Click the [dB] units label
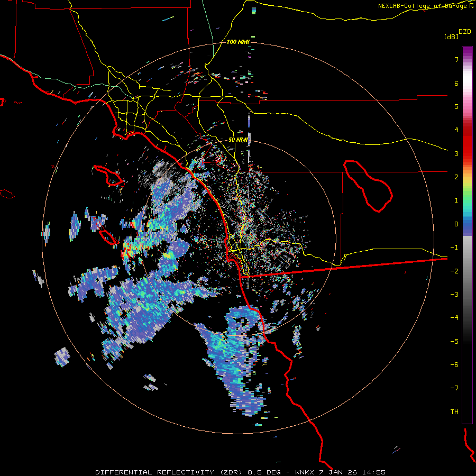Image resolution: width=476 pixels, height=476 pixels. pyautogui.click(x=451, y=36)
